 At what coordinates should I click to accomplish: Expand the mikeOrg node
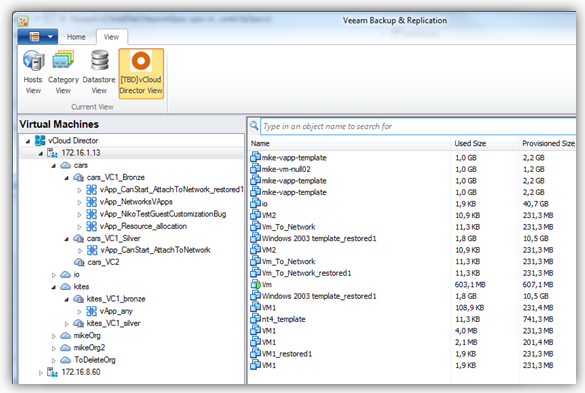[x=53, y=336]
